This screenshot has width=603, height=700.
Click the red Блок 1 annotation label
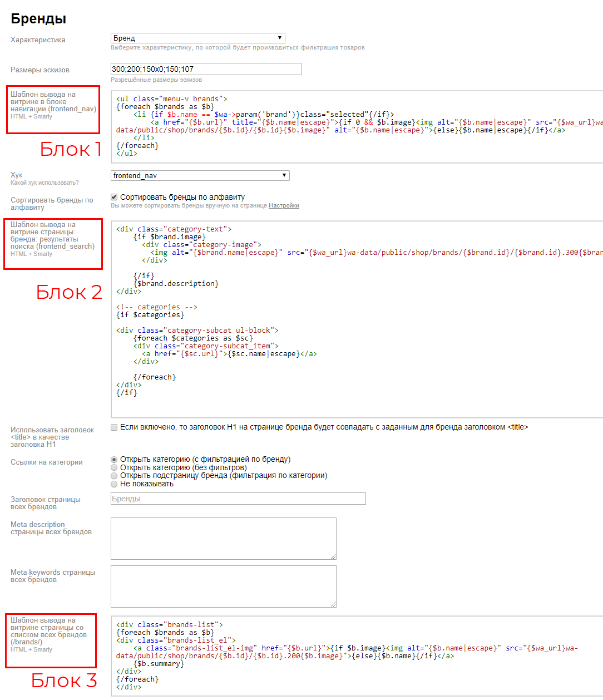pyautogui.click(x=71, y=149)
